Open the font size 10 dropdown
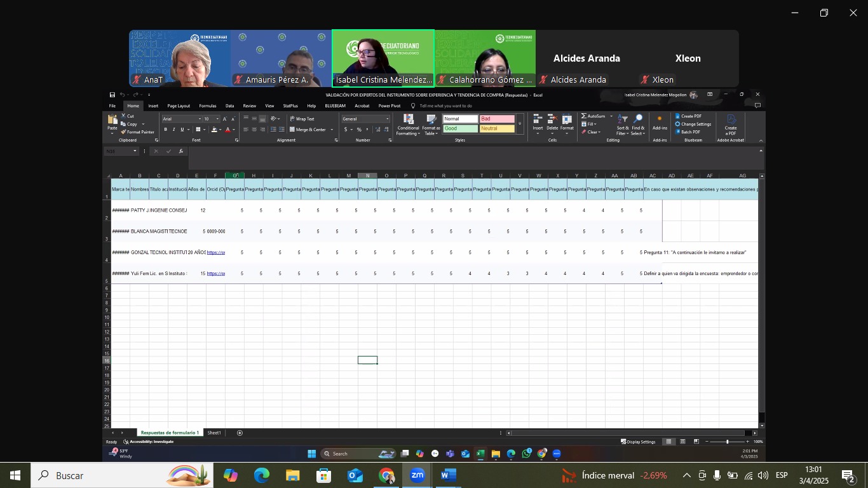 (x=217, y=119)
